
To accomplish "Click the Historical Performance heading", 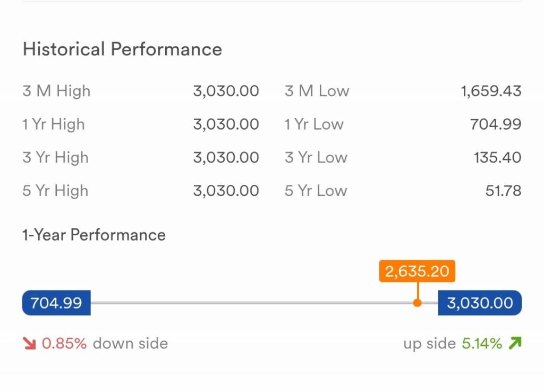I will (x=122, y=49).
